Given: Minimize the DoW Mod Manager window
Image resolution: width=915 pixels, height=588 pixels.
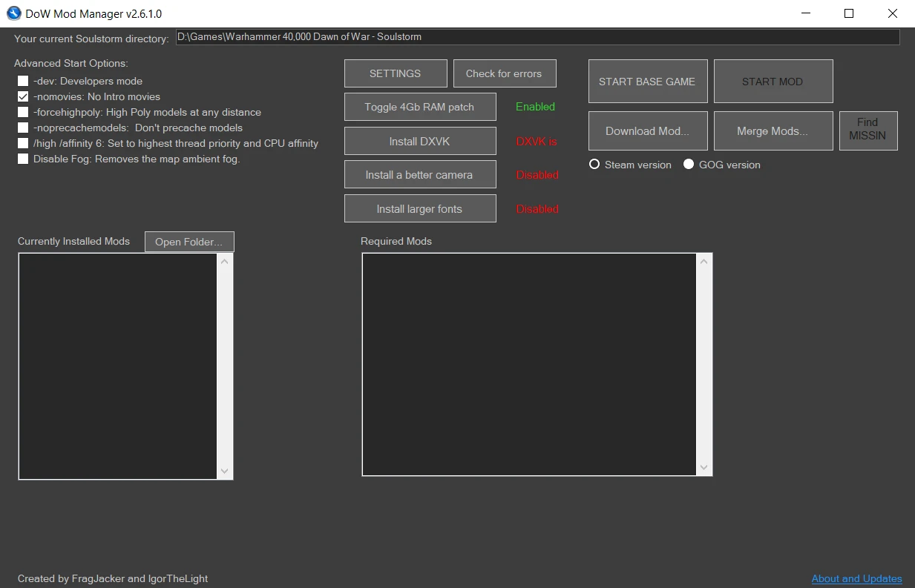Looking at the screenshot, I should click(x=806, y=13).
